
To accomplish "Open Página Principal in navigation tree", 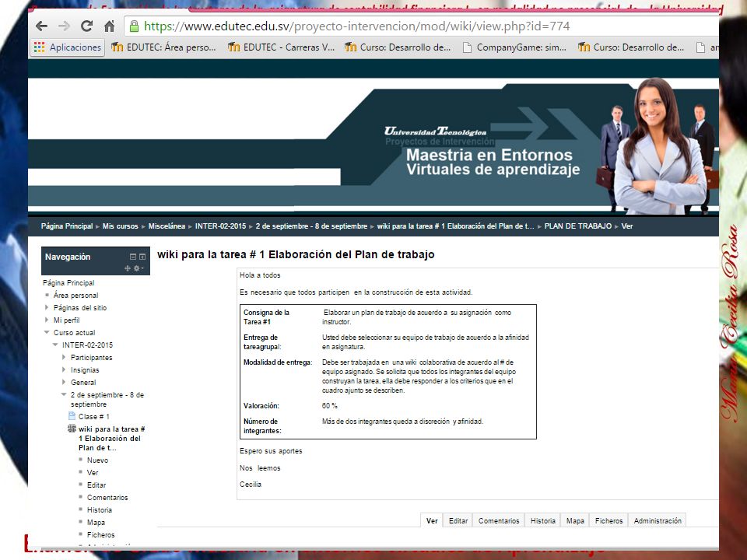I will [68, 283].
